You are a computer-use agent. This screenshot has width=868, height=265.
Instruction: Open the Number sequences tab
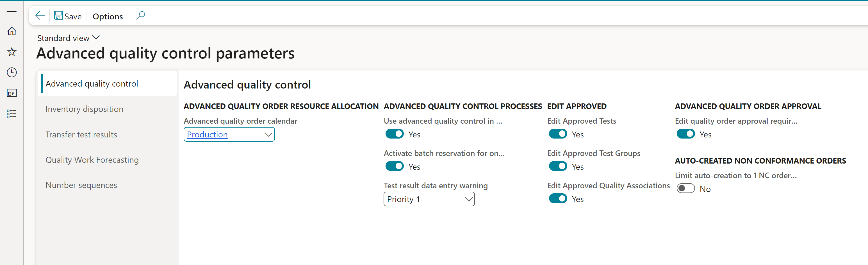[81, 185]
